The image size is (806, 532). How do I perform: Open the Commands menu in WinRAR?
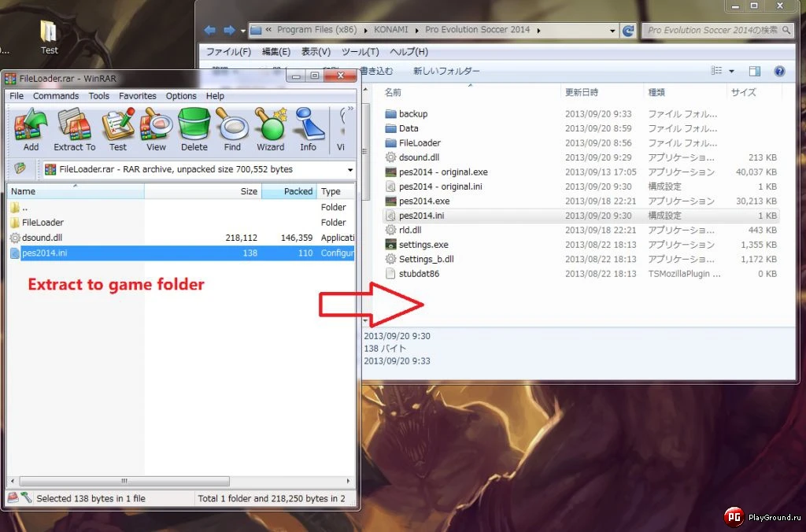55,95
